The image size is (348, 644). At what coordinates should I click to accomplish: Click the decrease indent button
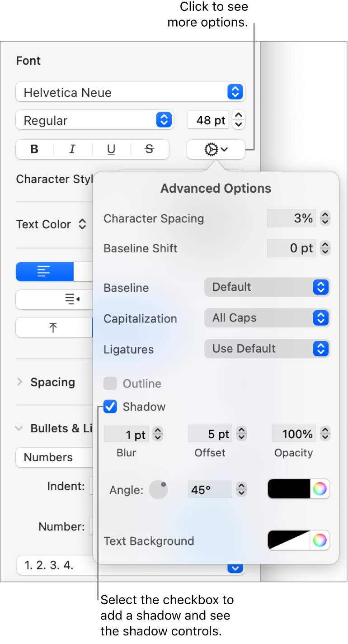(x=72, y=299)
